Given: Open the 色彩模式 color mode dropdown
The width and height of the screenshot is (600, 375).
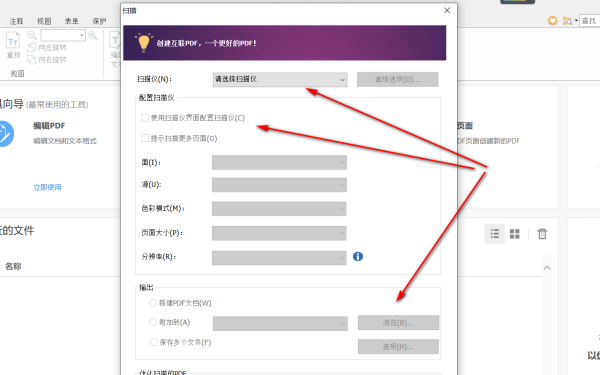Looking at the screenshot, I should [x=279, y=209].
